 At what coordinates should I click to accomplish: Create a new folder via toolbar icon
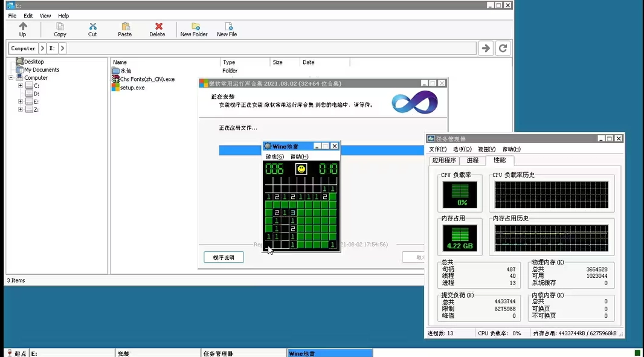195,27
